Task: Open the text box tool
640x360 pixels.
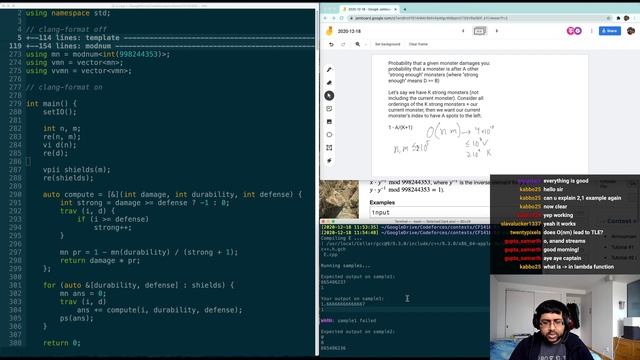Action: coord(329,148)
